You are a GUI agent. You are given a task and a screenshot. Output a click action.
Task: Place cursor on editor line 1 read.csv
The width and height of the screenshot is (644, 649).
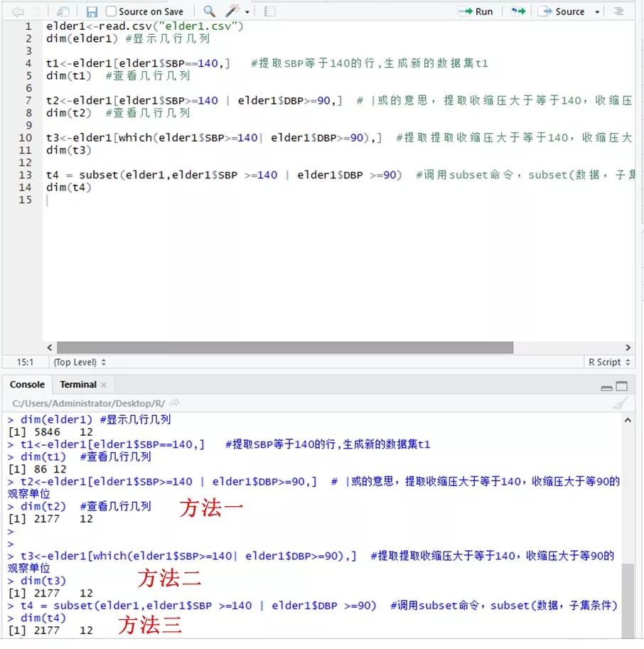click(x=145, y=26)
